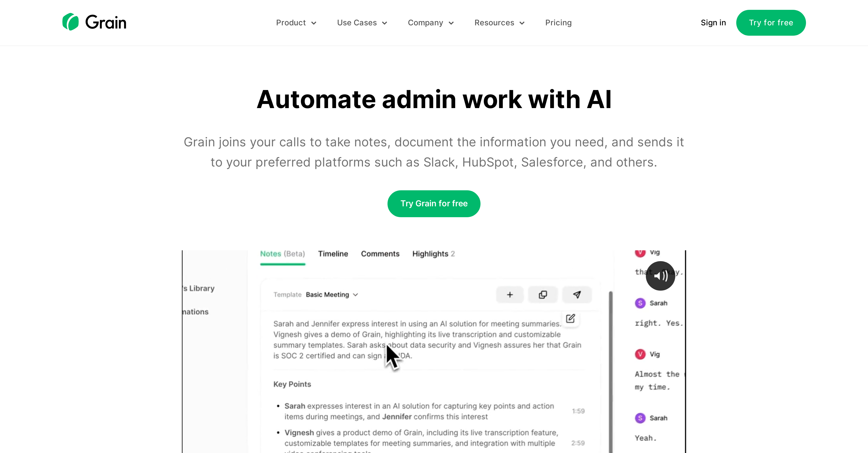Switch to the Timeline tab
The width and height of the screenshot is (868, 453).
pyautogui.click(x=333, y=253)
